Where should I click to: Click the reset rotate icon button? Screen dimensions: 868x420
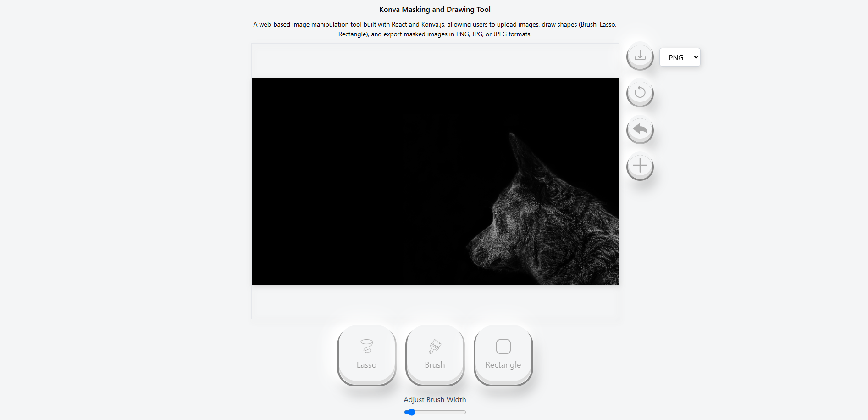[640, 93]
